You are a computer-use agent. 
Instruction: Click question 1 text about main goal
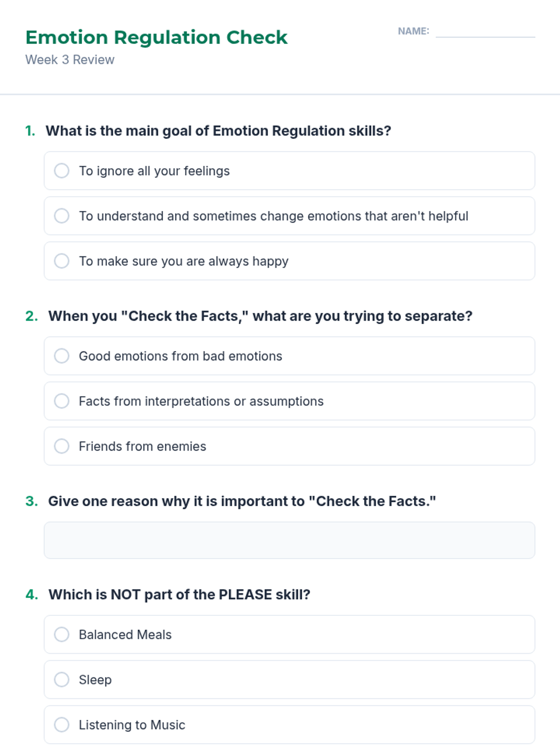click(218, 131)
